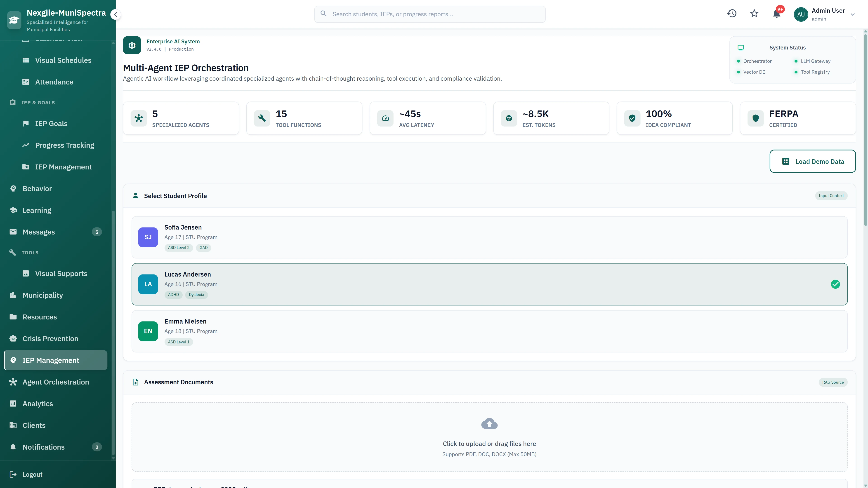Open the recent history clock icon
This screenshot has height=488, width=868.
[732, 14]
